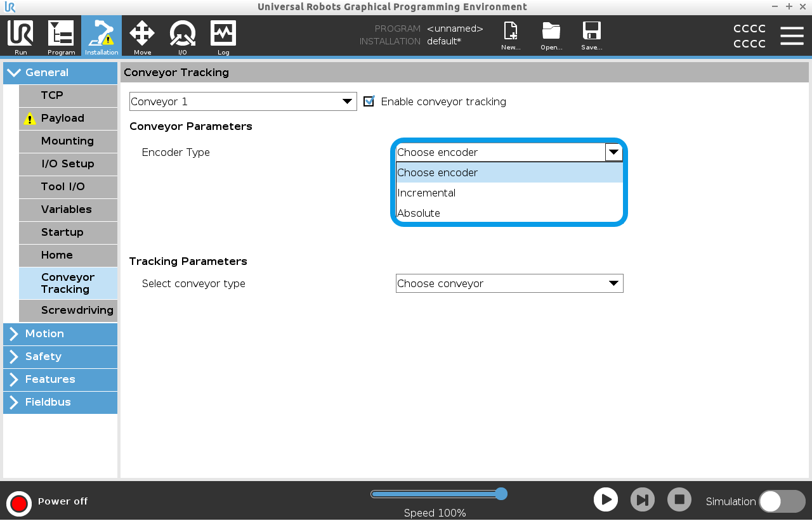Viewport: 812px width, 521px height.
Task: Disable the Enable conveyor tracking checkbox
Action: pyautogui.click(x=369, y=101)
